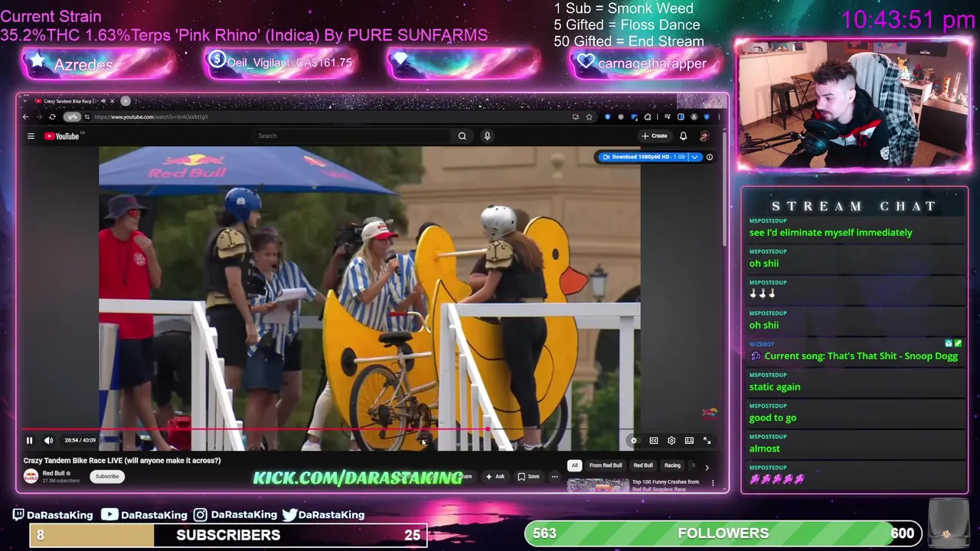Select the From Red Bull chip
Viewport: 980px width, 551px height.
606,465
